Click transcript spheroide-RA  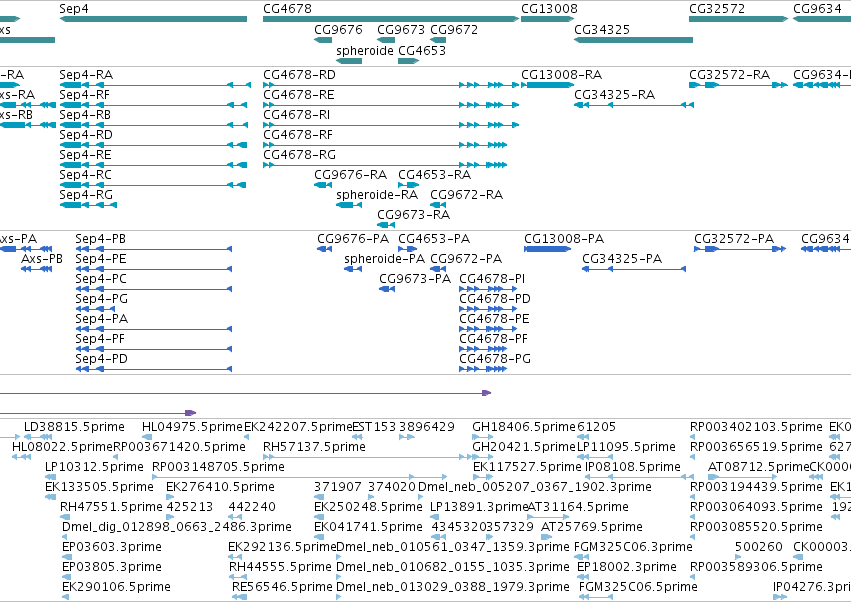377,195
